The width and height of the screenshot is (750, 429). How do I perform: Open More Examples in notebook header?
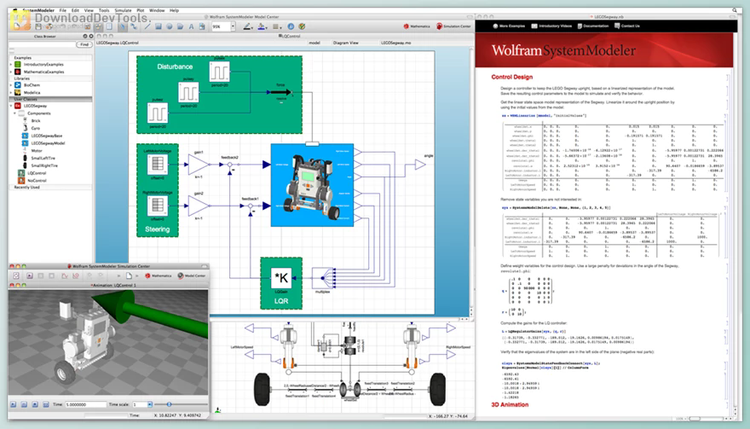coord(508,26)
